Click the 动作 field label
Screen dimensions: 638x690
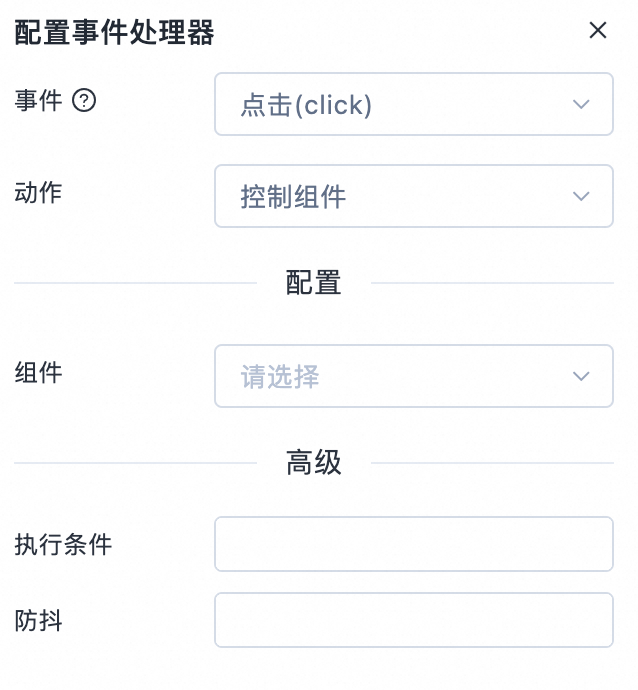[x=38, y=193]
